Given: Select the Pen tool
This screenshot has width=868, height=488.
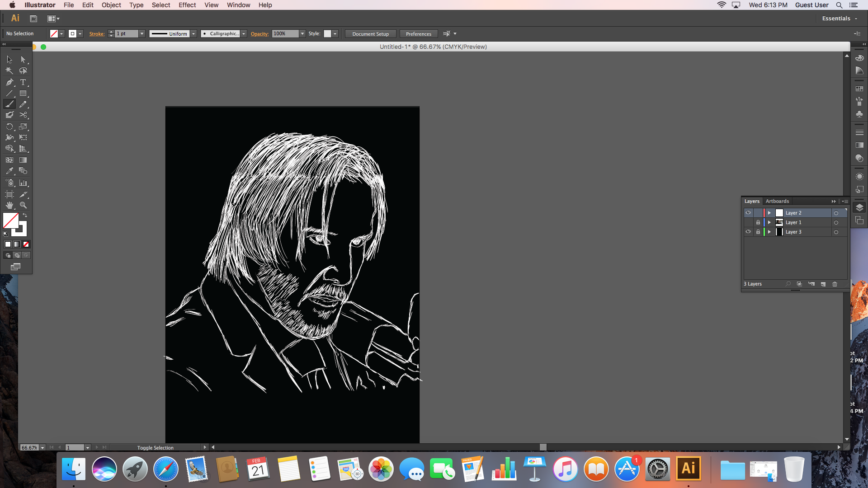Looking at the screenshot, I should [x=9, y=82].
